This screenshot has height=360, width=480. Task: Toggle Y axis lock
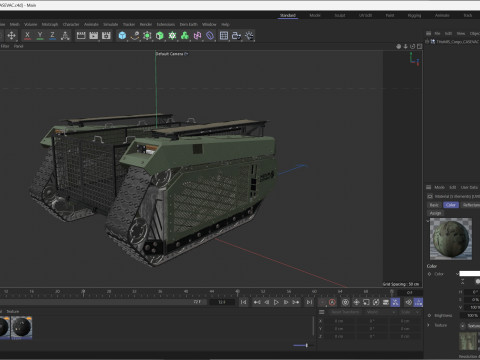[40, 35]
